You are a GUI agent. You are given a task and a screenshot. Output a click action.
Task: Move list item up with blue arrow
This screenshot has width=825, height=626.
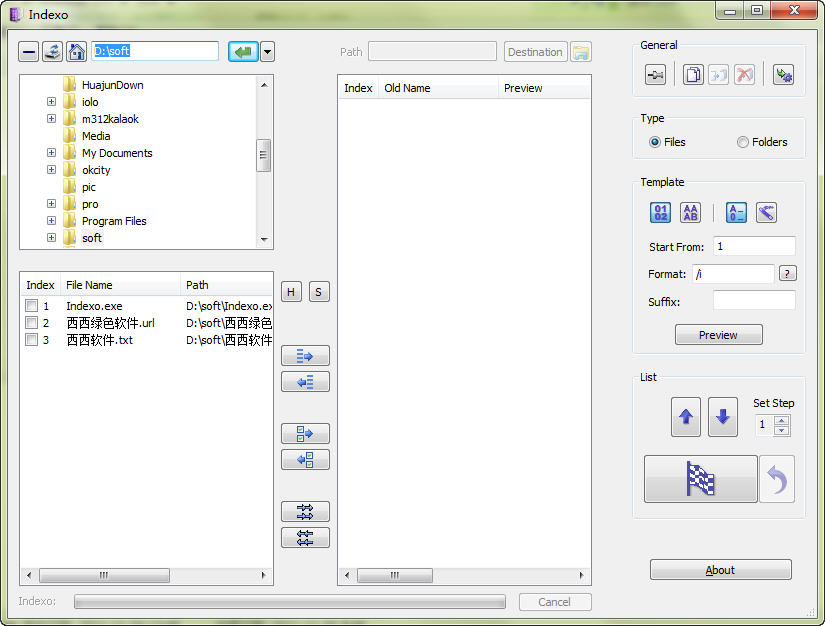tap(686, 417)
